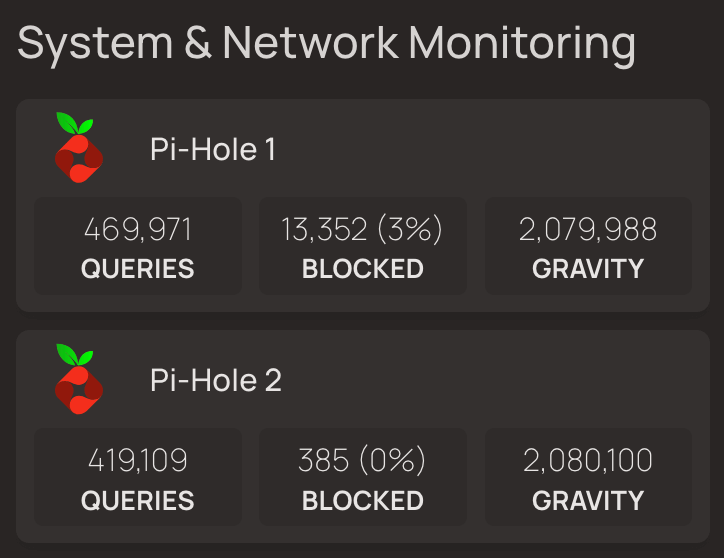Image resolution: width=724 pixels, height=558 pixels.
Task: Click the GRAVITY label under Pi-Hole 2
Action: click(588, 500)
